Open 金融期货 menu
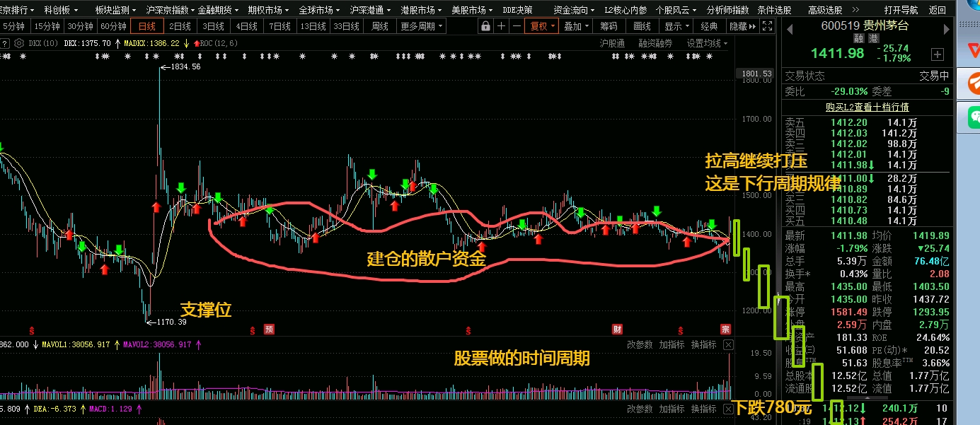Screen dimensions: 980x425 tap(218, 10)
